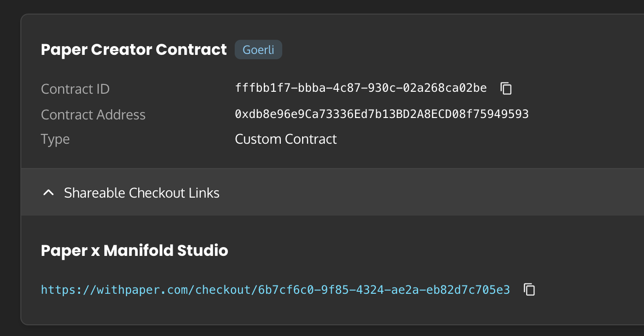Select the fffbb1f7 Contract ID value

click(361, 88)
